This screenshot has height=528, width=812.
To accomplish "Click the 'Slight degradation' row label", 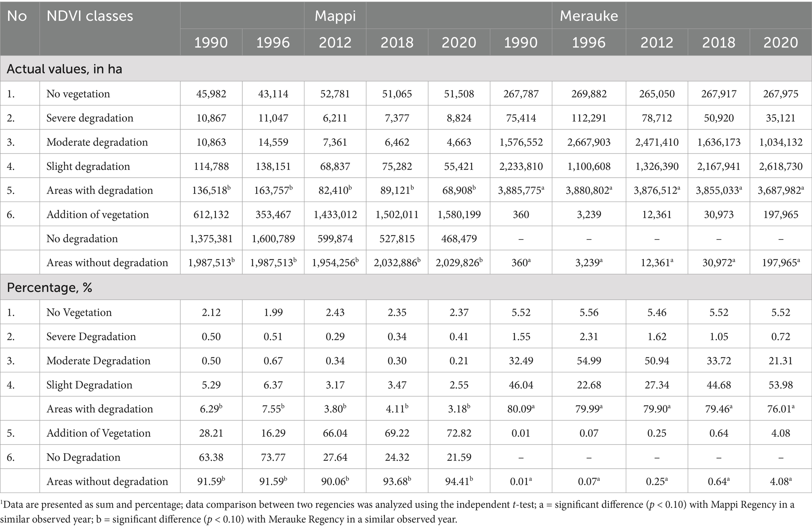I will coord(88,166).
